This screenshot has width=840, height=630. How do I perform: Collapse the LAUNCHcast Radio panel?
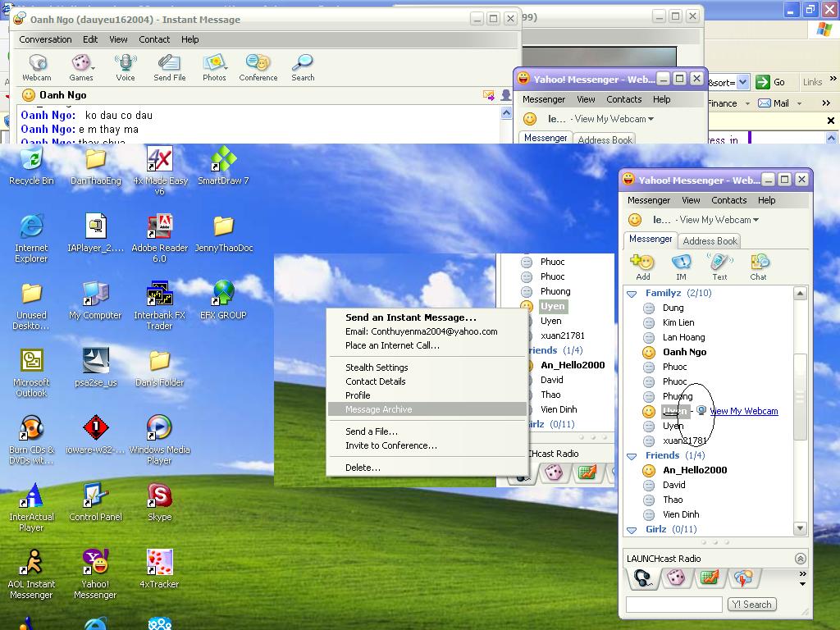tap(801, 559)
